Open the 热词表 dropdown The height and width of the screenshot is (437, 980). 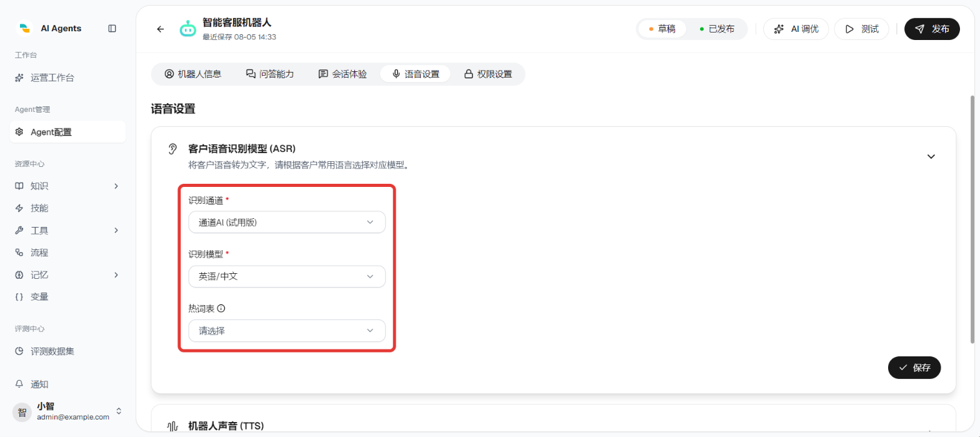pos(287,331)
